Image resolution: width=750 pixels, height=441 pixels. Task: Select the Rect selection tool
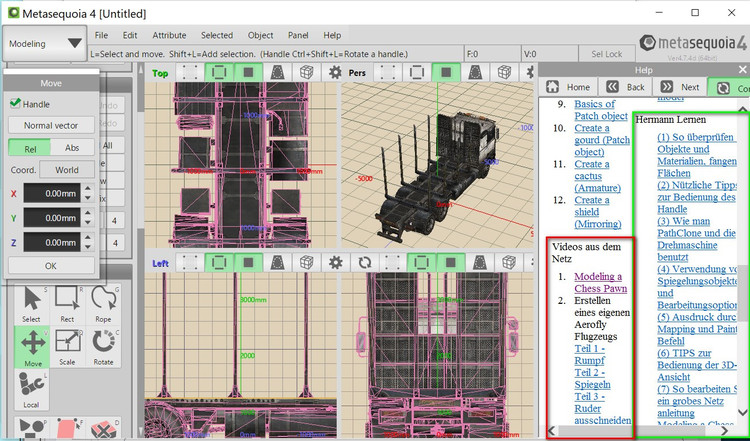pyautogui.click(x=67, y=304)
